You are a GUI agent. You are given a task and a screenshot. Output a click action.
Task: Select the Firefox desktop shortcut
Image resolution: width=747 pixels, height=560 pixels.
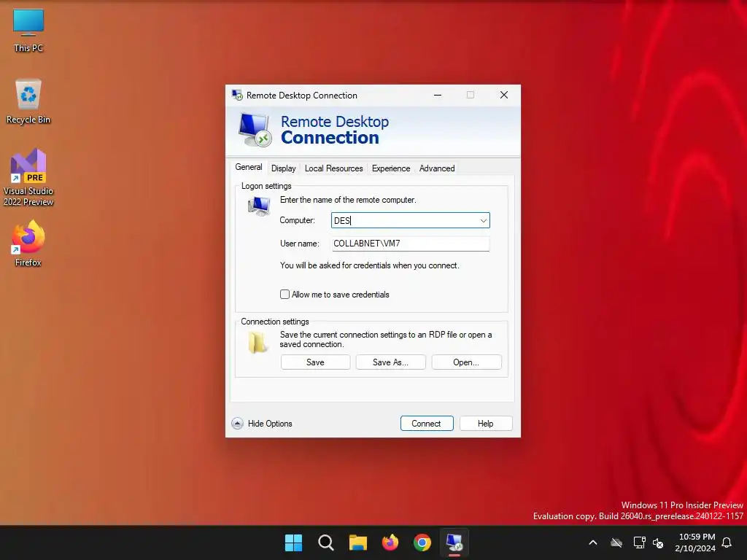(x=28, y=243)
